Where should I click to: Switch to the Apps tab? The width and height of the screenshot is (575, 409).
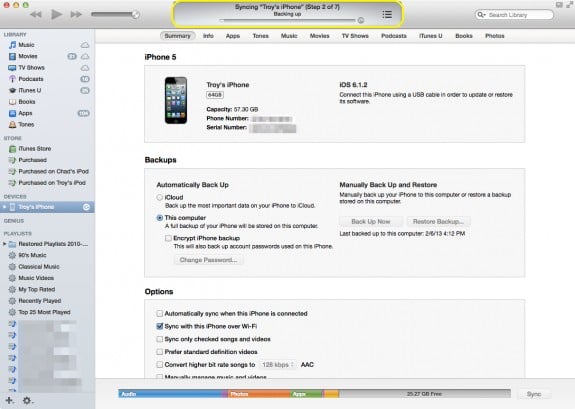233,36
